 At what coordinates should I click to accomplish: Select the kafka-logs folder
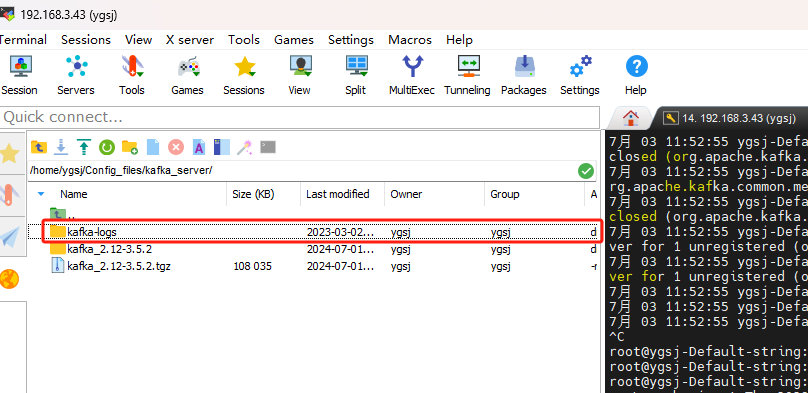coord(92,232)
